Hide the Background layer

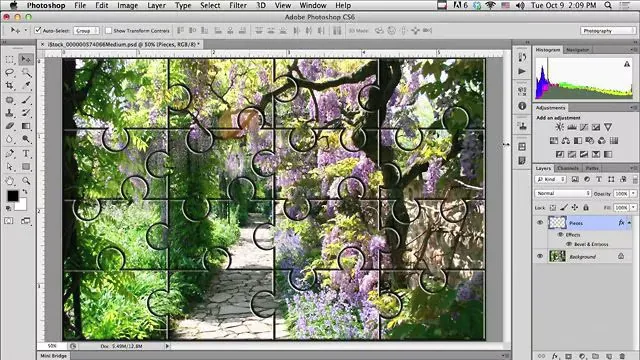point(540,256)
